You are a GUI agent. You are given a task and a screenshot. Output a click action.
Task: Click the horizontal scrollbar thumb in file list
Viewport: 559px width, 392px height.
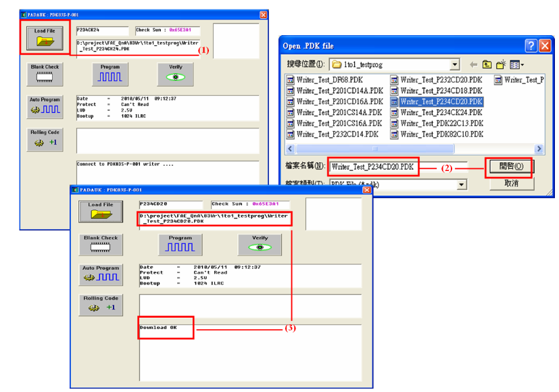pyautogui.click(x=374, y=149)
